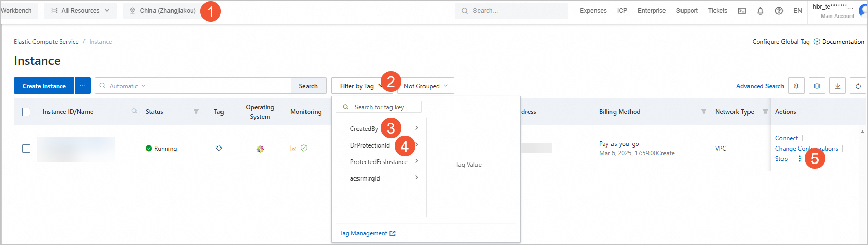Refresh the instance list
Viewport: 868px width, 245px height.
(x=858, y=86)
